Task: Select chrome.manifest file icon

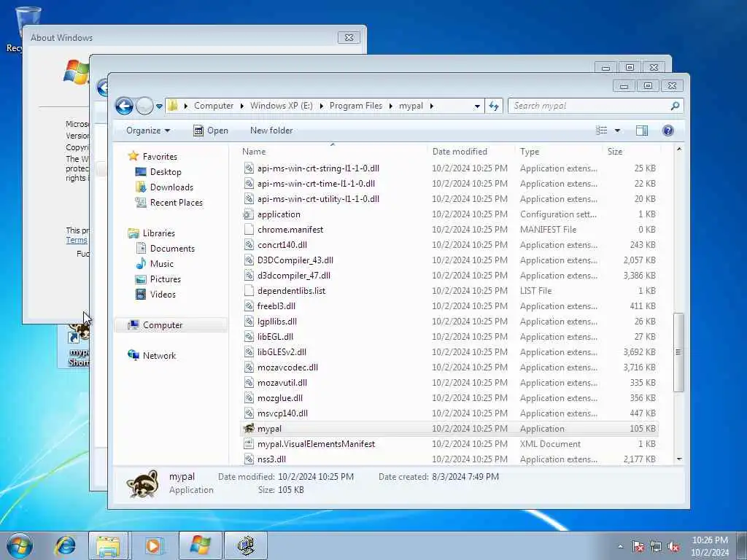Action: point(249,230)
